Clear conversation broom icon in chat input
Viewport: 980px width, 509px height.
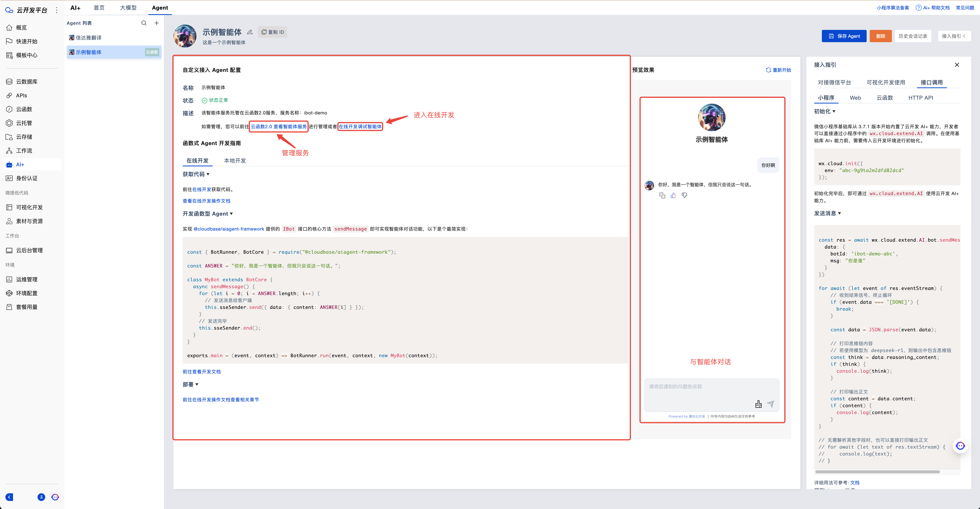[758, 404]
